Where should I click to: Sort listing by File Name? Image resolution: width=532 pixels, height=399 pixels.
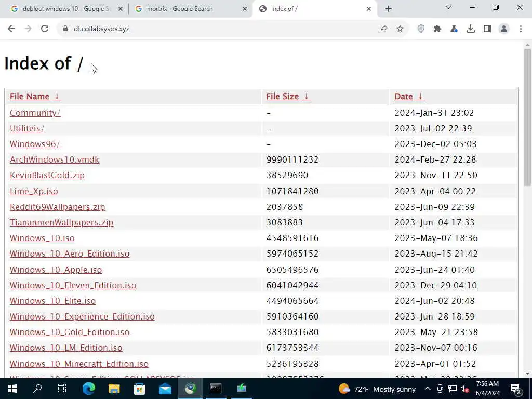30,96
